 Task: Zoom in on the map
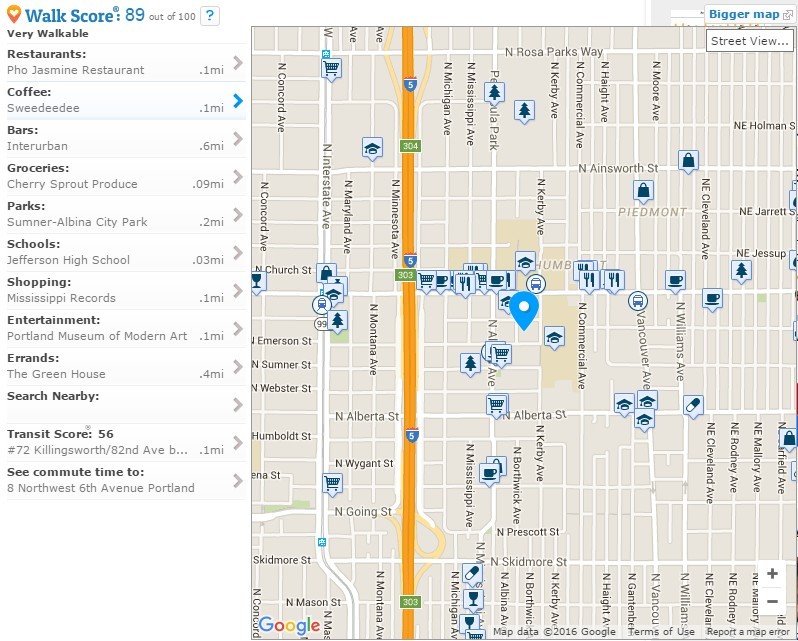[772, 574]
